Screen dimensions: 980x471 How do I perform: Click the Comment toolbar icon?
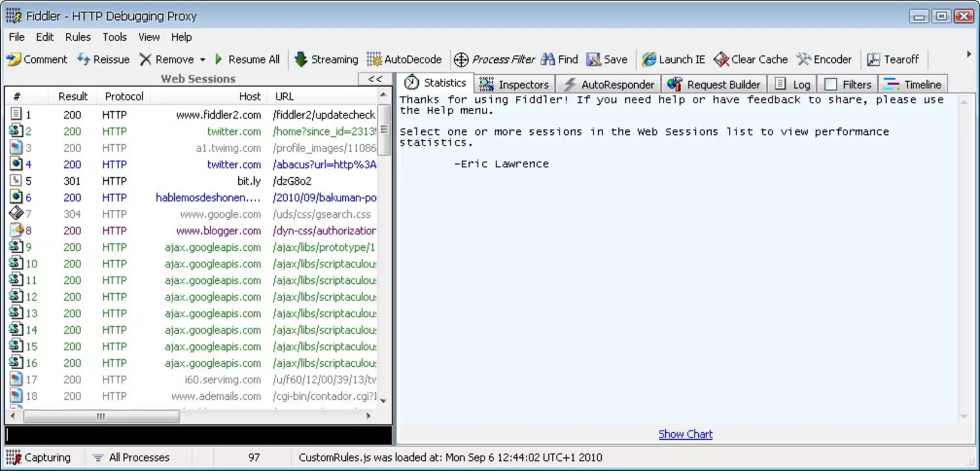tap(14, 59)
